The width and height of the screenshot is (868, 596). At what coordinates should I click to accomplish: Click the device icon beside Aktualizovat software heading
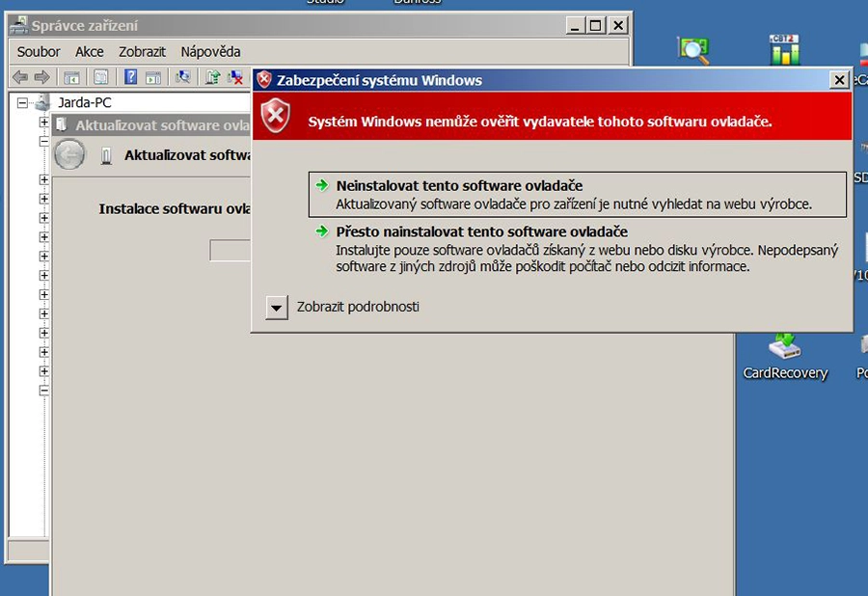[106, 155]
